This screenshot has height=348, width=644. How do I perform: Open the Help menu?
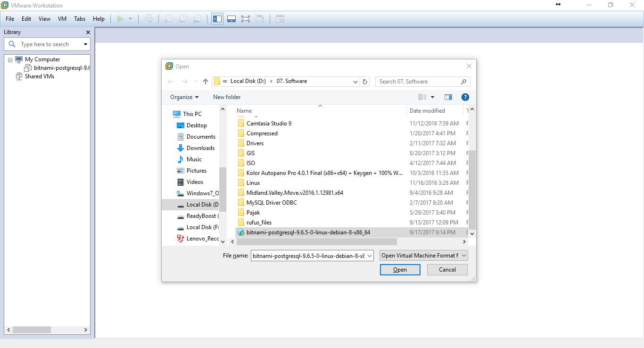pos(99,19)
